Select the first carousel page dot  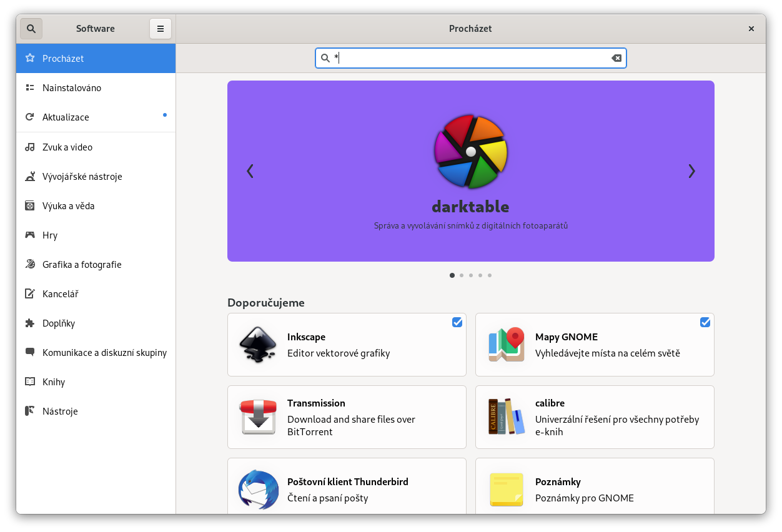click(452, 275)
